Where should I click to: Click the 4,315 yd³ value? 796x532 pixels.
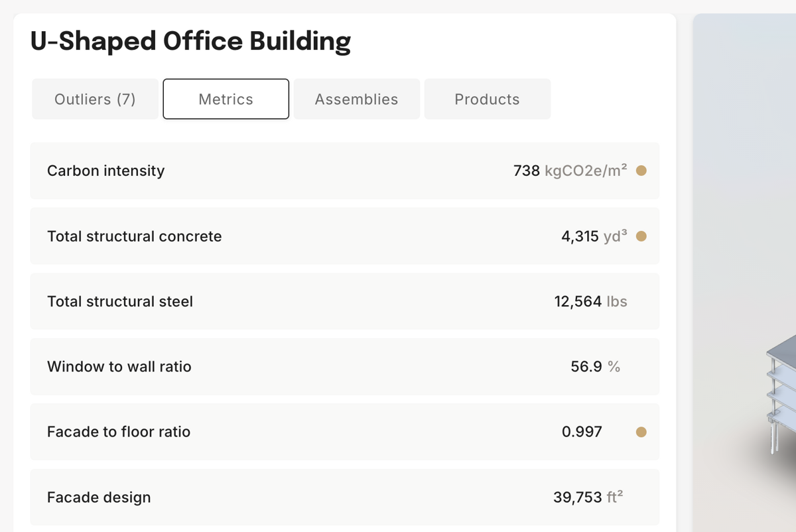pos(594,236)
